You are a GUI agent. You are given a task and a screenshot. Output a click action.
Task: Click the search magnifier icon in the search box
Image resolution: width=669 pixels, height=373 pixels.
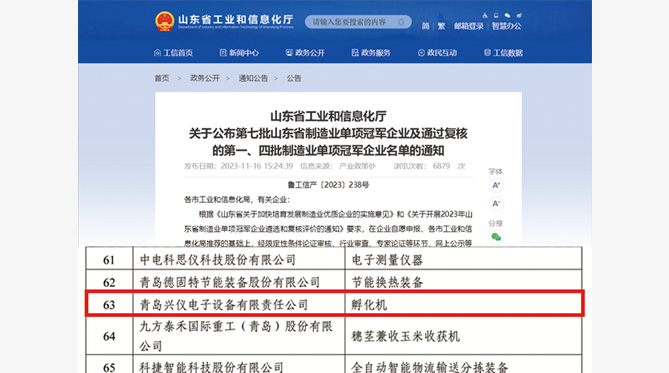401,22
